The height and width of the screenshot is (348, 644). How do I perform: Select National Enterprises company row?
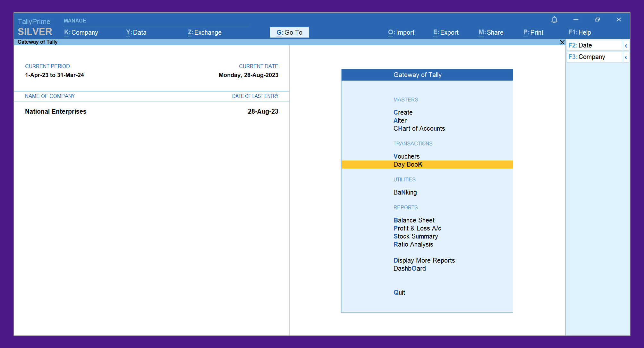56,111
